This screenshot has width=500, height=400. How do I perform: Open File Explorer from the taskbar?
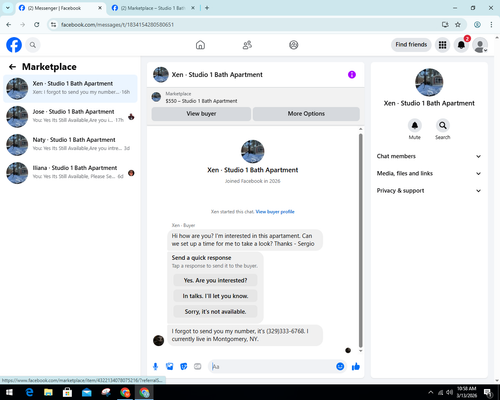tap(48, 392)
